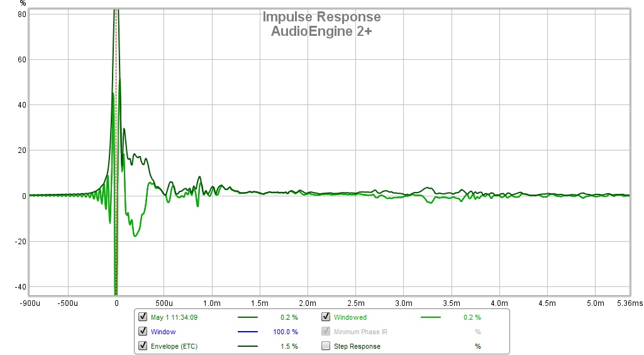Click the -40 label on the percent axis
The height and width of the screenshot is (355, 644).
coord(21,287)
